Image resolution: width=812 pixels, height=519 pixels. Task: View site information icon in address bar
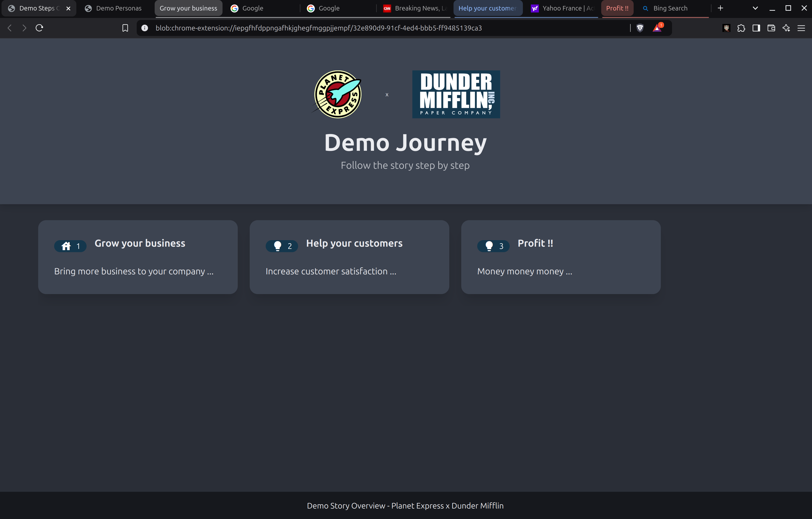click(145, 28)
